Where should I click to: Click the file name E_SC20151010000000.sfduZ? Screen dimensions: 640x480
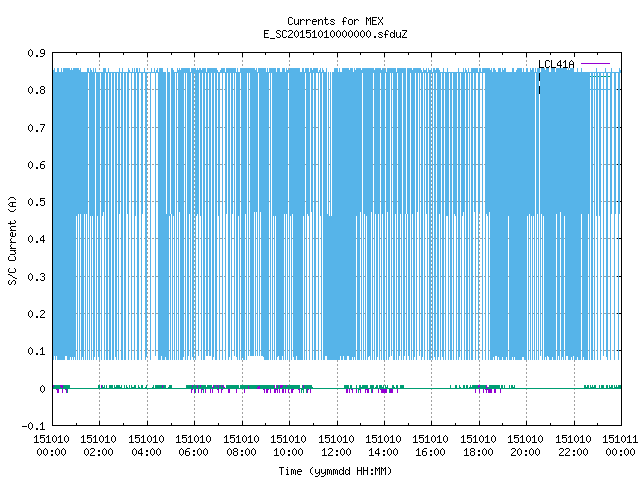[x=335, y=34]
